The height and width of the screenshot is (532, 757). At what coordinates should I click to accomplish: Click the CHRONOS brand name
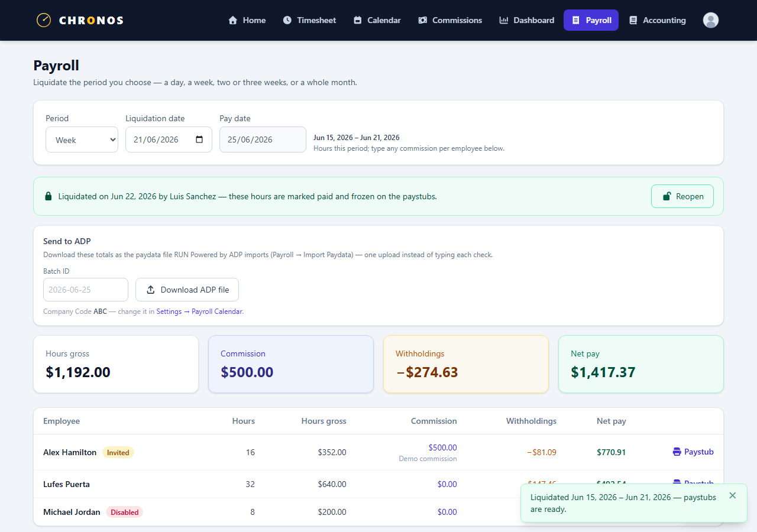[x=92, y=20]
